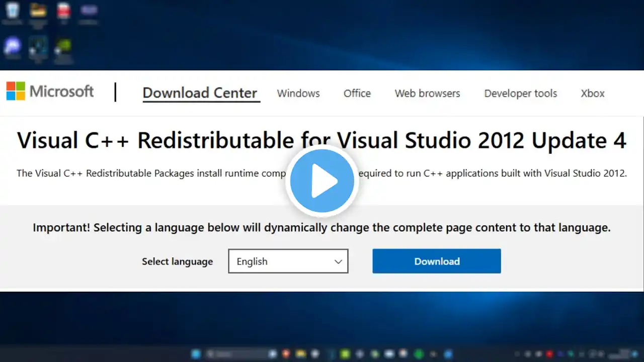Open the Recycle Bin desktop icon
Image resolution: width=644 pixels, height=362 pixels.
[13, 11]
